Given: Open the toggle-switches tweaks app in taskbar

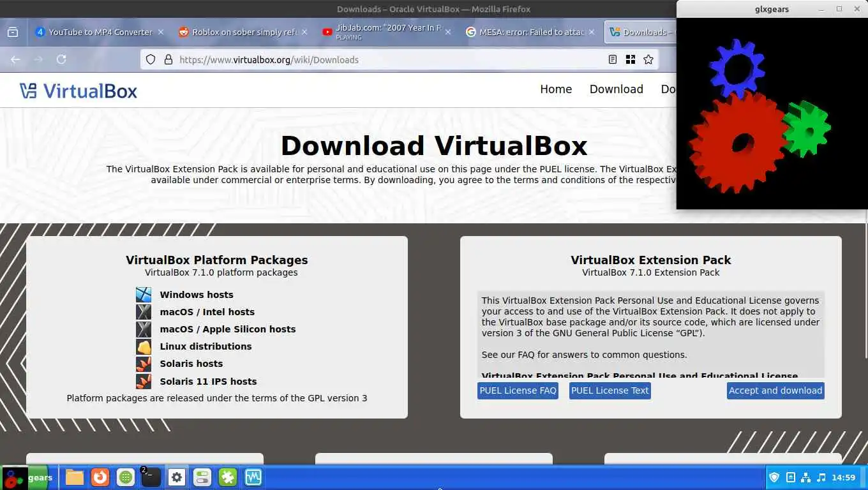Looking at the screenshot, I should click(202, 477).
